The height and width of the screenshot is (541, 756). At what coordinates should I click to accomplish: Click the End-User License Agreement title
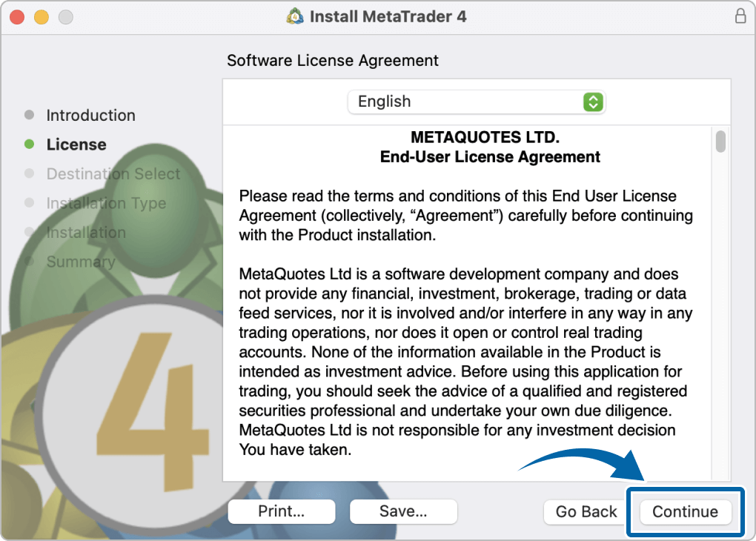pyautogui.click(x=490, y=156)
